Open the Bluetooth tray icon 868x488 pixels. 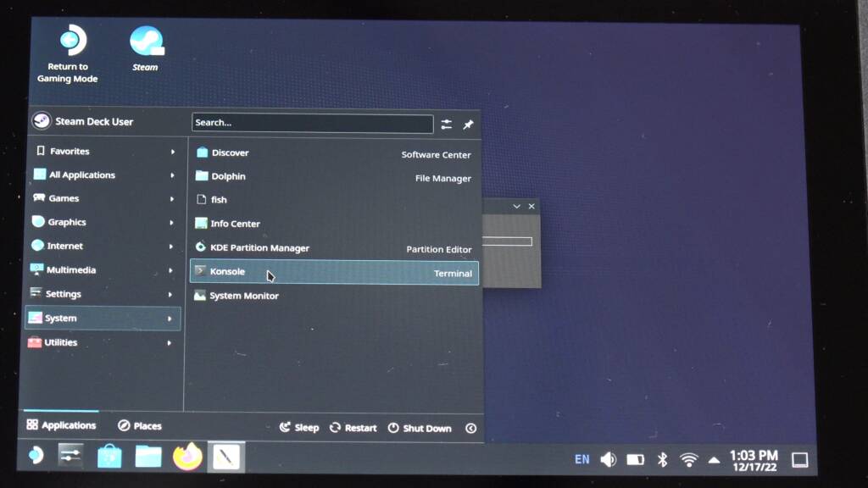pos(663,460)
